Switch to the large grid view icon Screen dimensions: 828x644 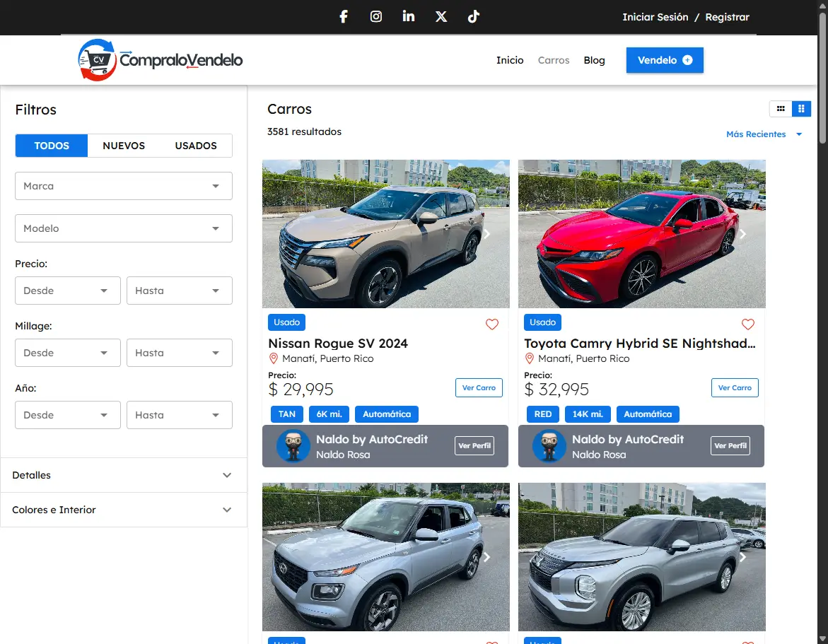[801, 109]
